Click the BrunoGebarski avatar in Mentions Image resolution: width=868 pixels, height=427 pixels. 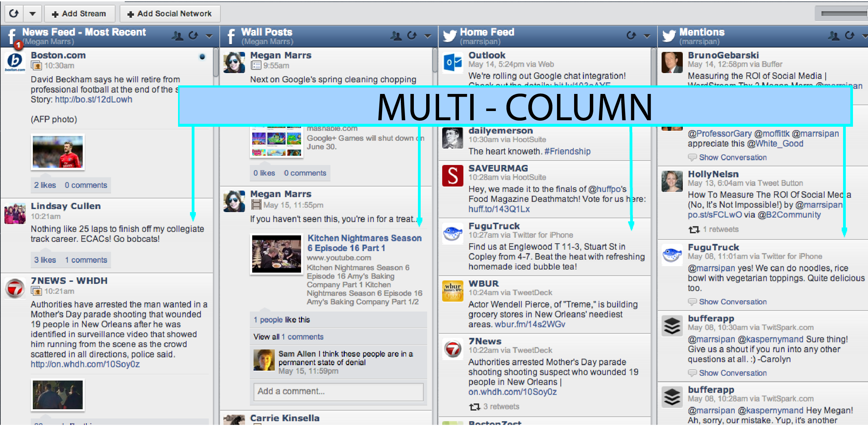tap(672, 63)
